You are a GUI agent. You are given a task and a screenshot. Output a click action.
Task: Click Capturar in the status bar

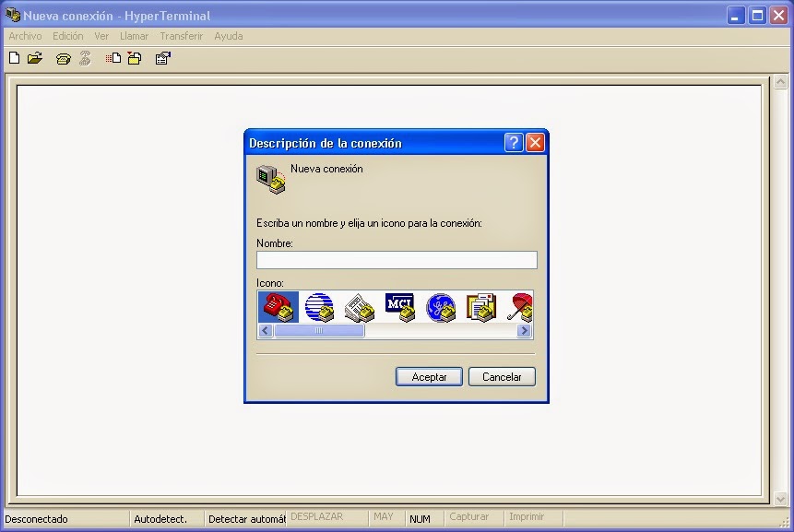tap(470, 517)
